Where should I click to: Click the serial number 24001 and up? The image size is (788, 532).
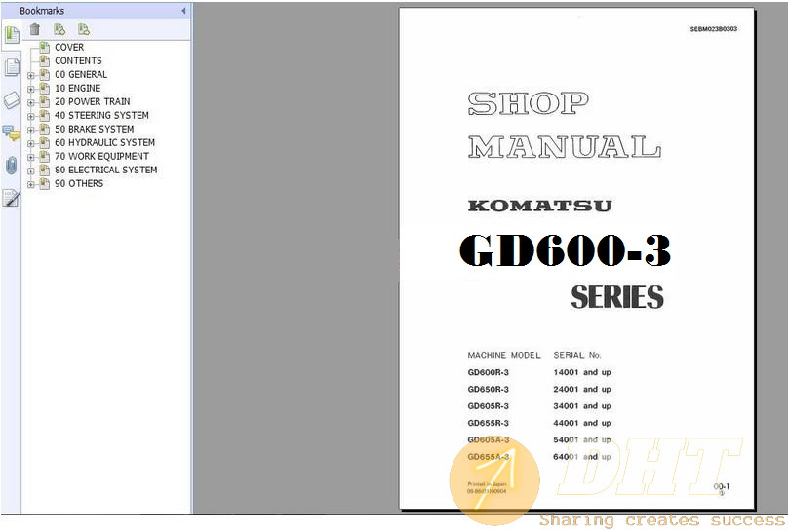coord(582,390)
